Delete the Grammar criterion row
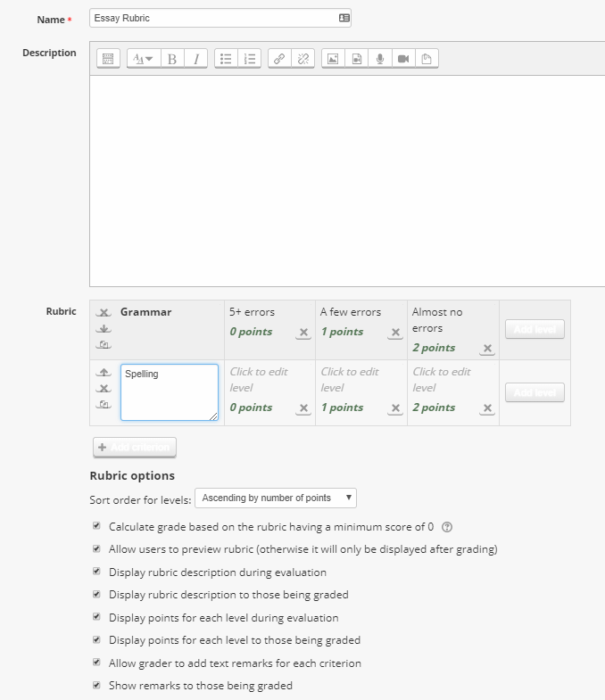This screenshot has height=700, width=605. click(x=104, y=313)
